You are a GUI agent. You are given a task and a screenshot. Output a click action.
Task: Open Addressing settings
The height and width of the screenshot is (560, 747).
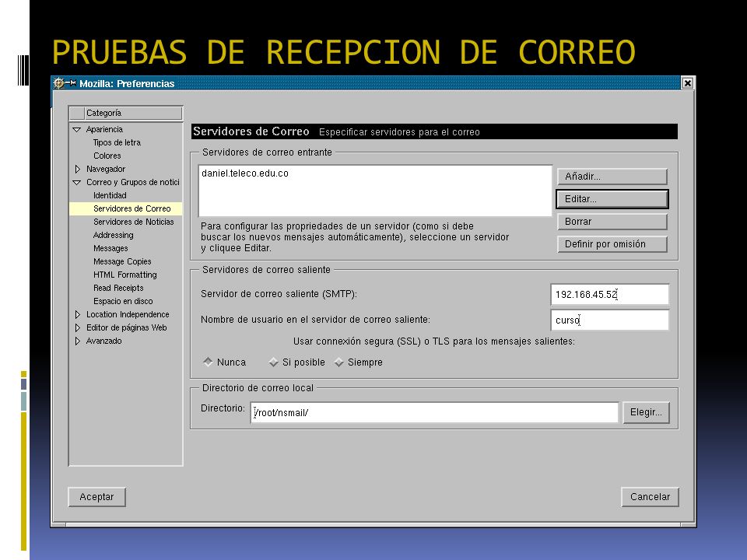[114, 235]
